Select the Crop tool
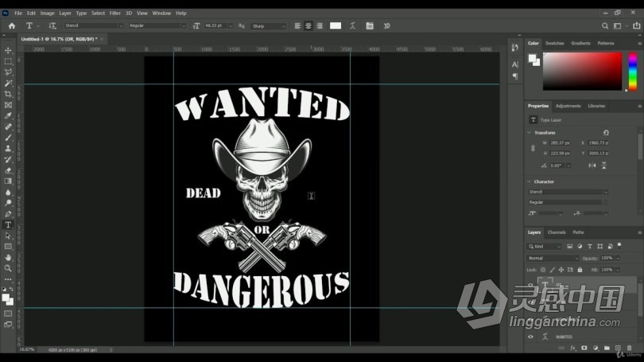644x362 pixels. pyautogui.click(x=8, y=94)
